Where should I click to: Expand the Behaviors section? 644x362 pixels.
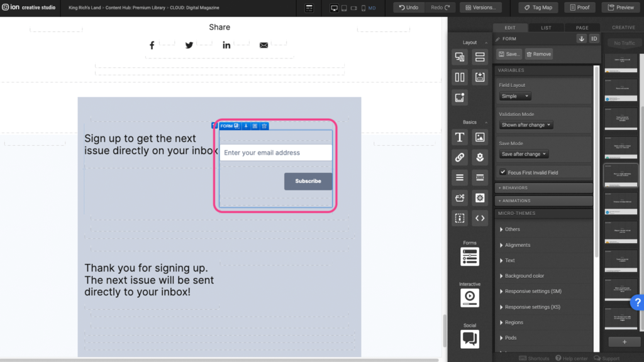(544, 187)
